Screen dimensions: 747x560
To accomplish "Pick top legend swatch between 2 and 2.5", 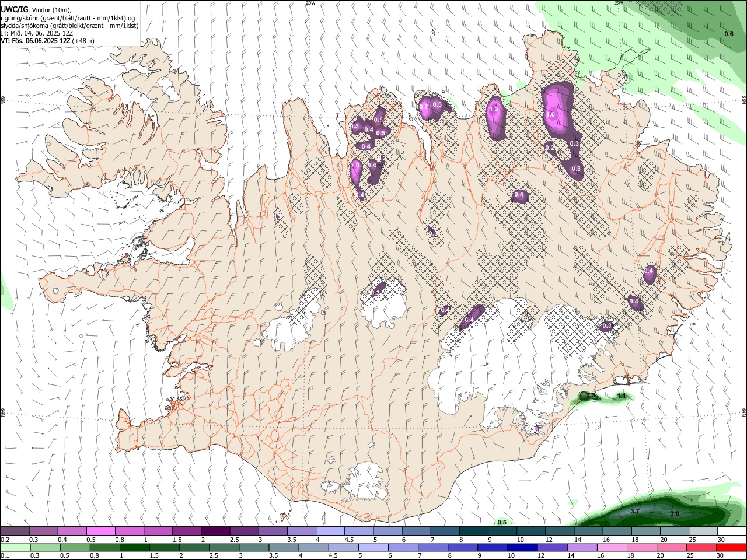I will (x=215, y=531).
